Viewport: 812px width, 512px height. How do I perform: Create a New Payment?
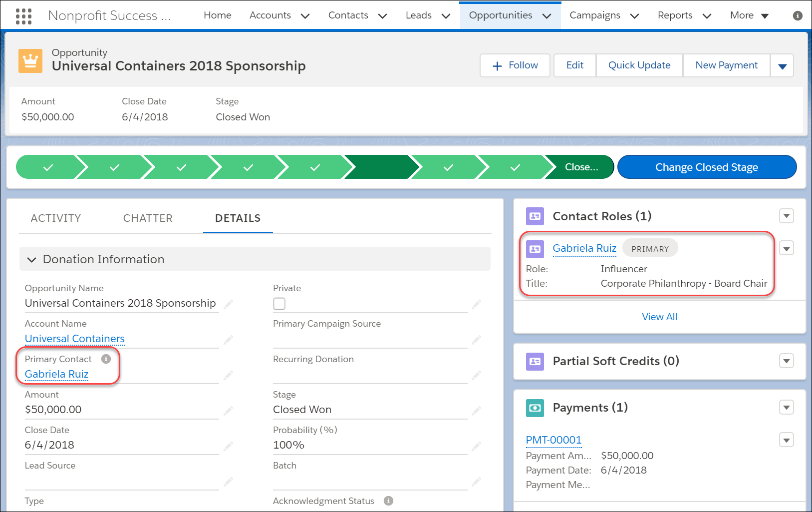click(727, 65)
